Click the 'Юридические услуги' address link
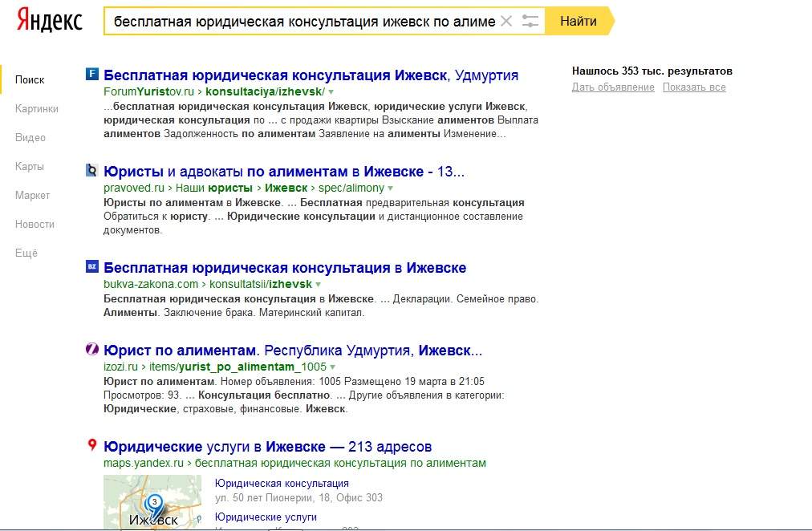812x531 pixels. click(266, 517)
